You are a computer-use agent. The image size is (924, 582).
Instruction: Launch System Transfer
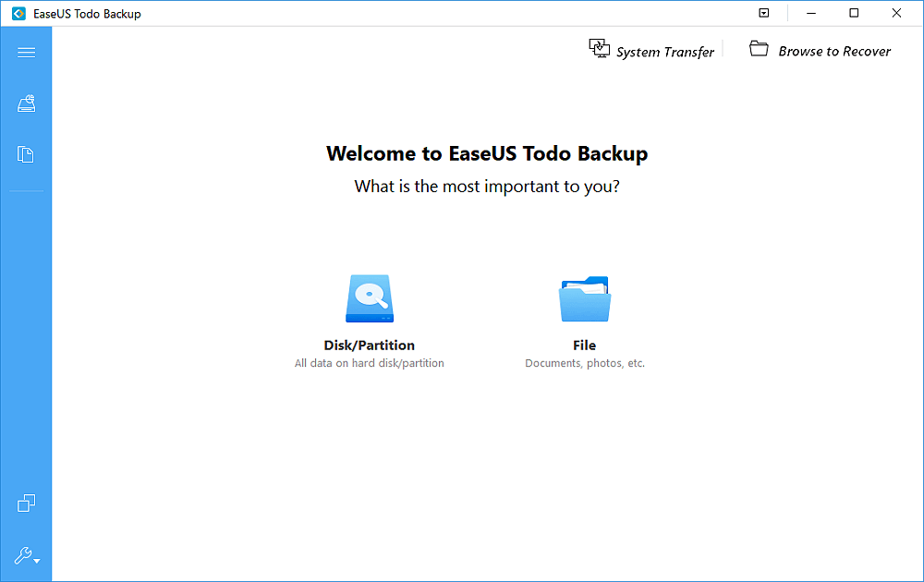pyautogui.click(x=664, y=52)
